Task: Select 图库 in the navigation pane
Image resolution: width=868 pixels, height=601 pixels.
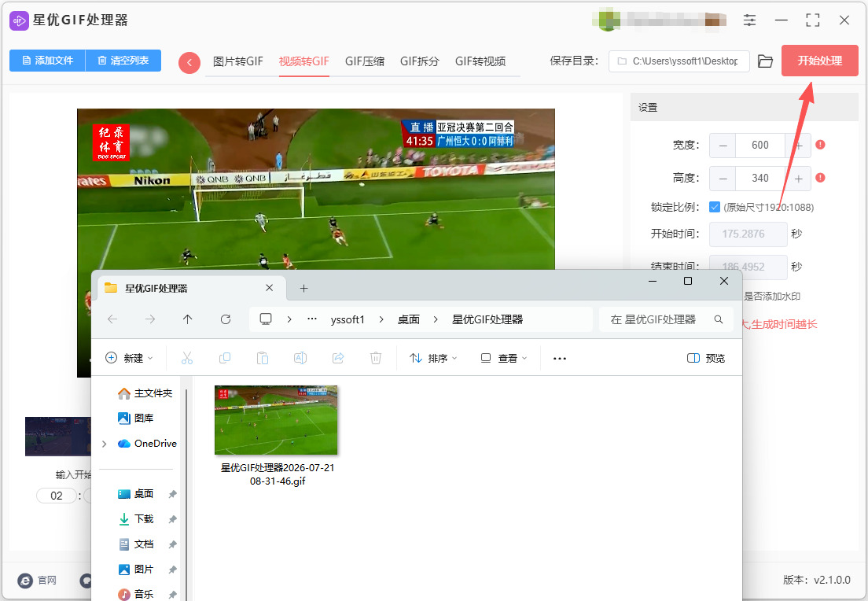Action: [x=135, y=418]
